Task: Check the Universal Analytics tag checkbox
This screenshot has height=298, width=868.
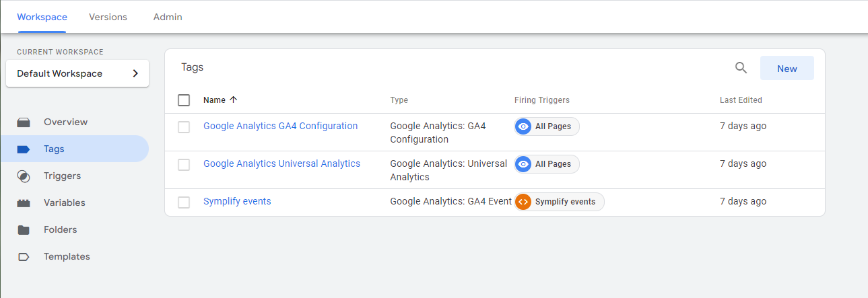Action: coord(184,164)
